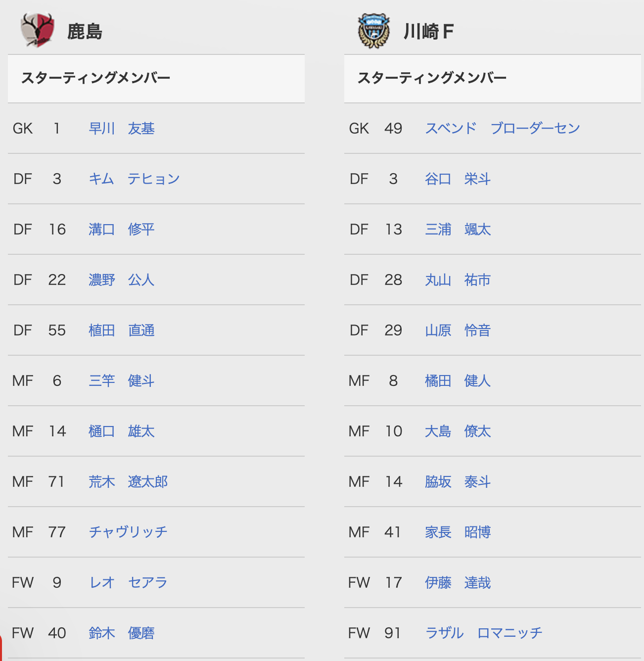Open 家長 昭博 player page
The width and height of the screenshot is (644, 661).
pos(458,532)
